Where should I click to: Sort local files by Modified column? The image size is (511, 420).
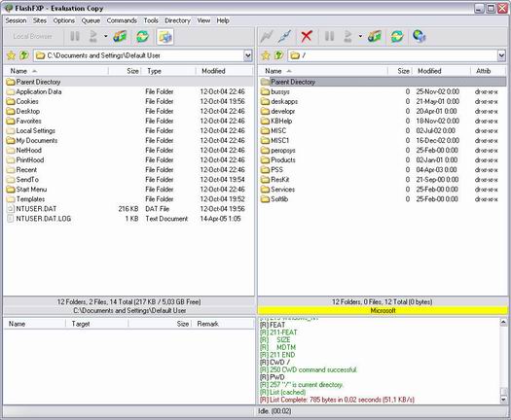224,71
